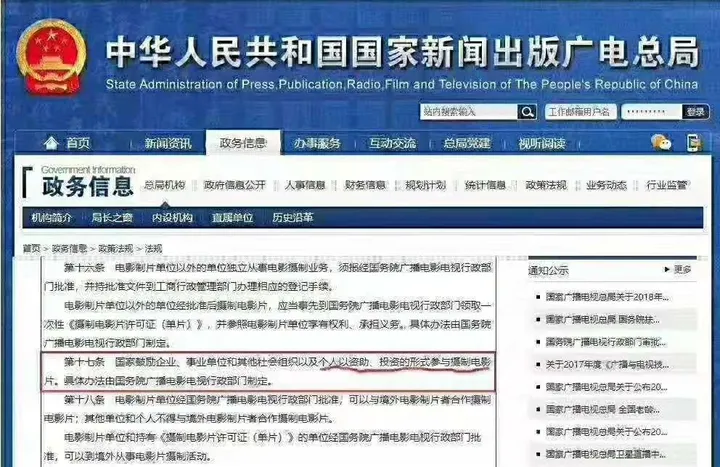Viewport: 720px width, 467px height.
Task: Click the 工作邮箱用户名 input field
Action: (x=580, y=112)
